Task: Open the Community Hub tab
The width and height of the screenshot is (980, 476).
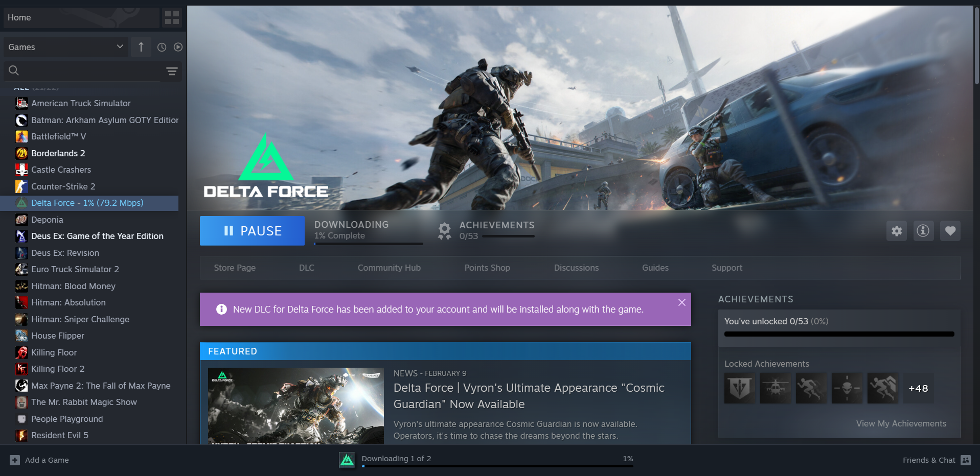Action: [389, 268]
